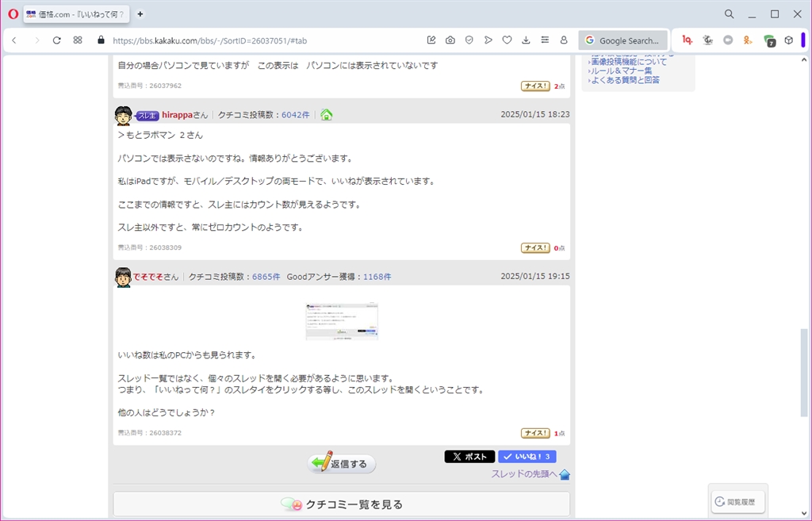The image size is (812, 521).
Task: Open new tab with plus button
Action: (140, 14)
